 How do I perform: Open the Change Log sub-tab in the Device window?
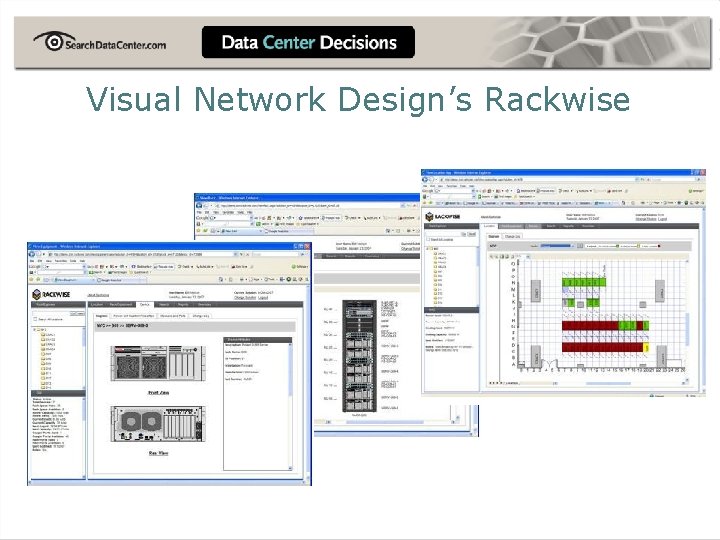coord(201,316)
